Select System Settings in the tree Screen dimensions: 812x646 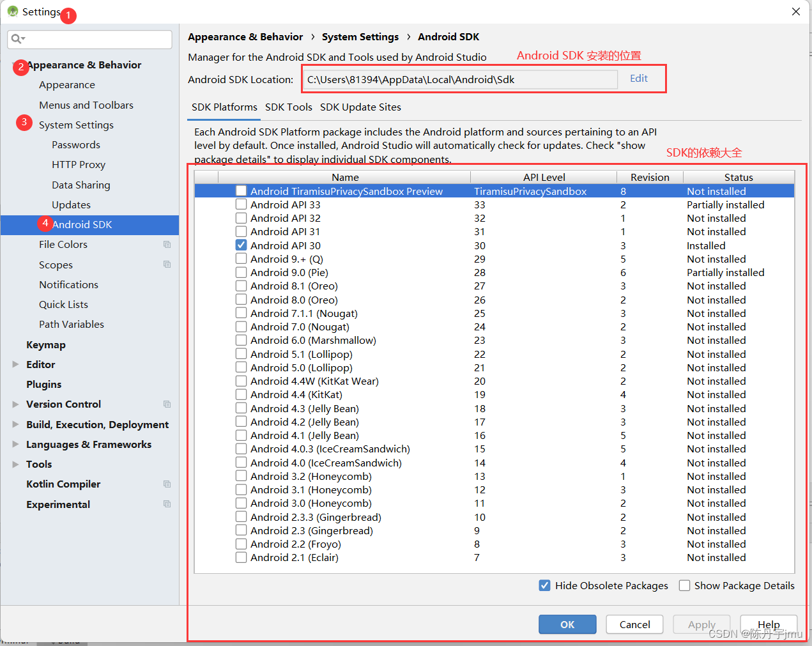[76, 125]
